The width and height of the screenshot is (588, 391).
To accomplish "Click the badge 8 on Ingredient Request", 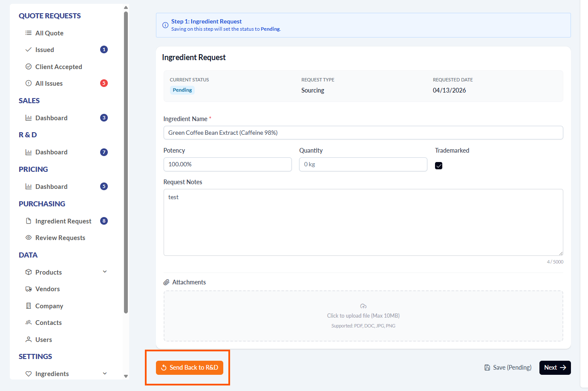I will tap(104, 221).
